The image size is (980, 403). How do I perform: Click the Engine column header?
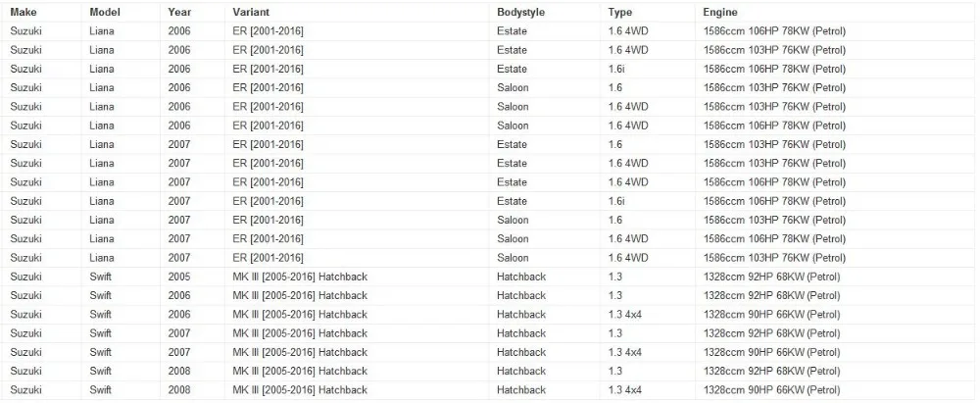(x=720, y=12)
